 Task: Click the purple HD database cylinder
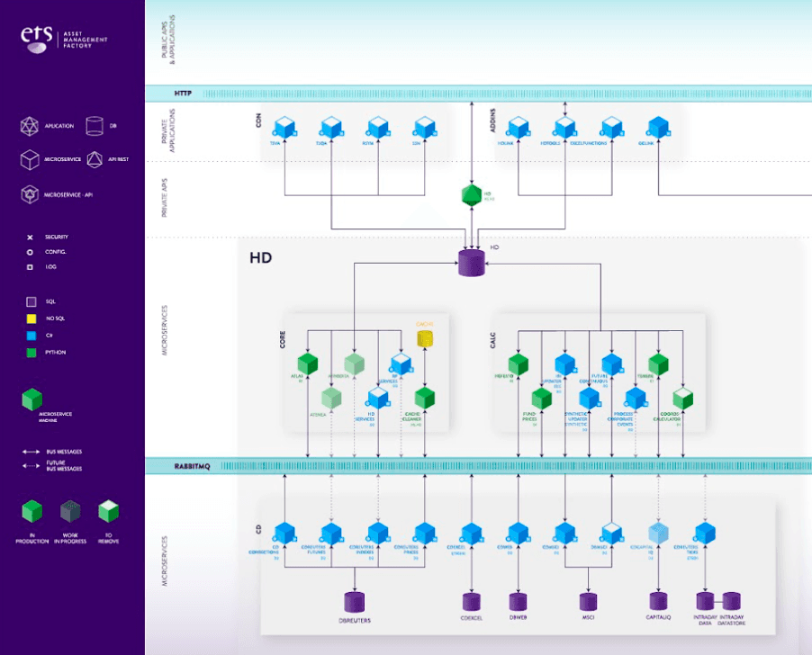(472, 263)
